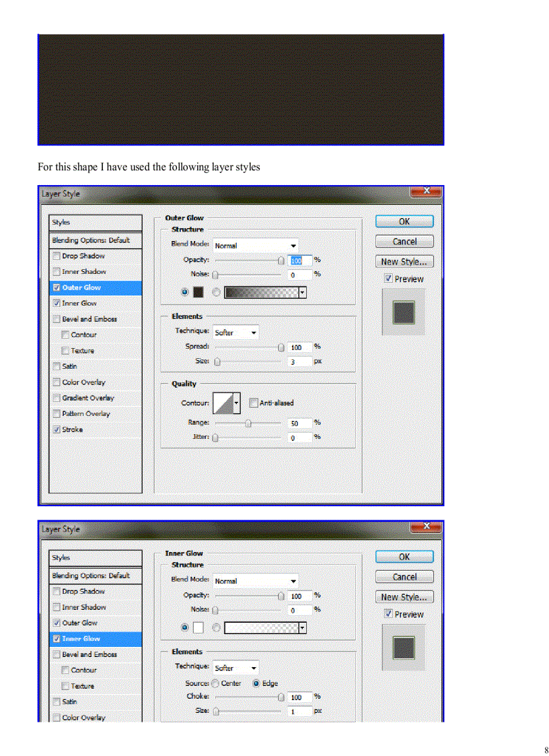Disable the Stroke layer style
549x756 pixels.
coord(56,429)
